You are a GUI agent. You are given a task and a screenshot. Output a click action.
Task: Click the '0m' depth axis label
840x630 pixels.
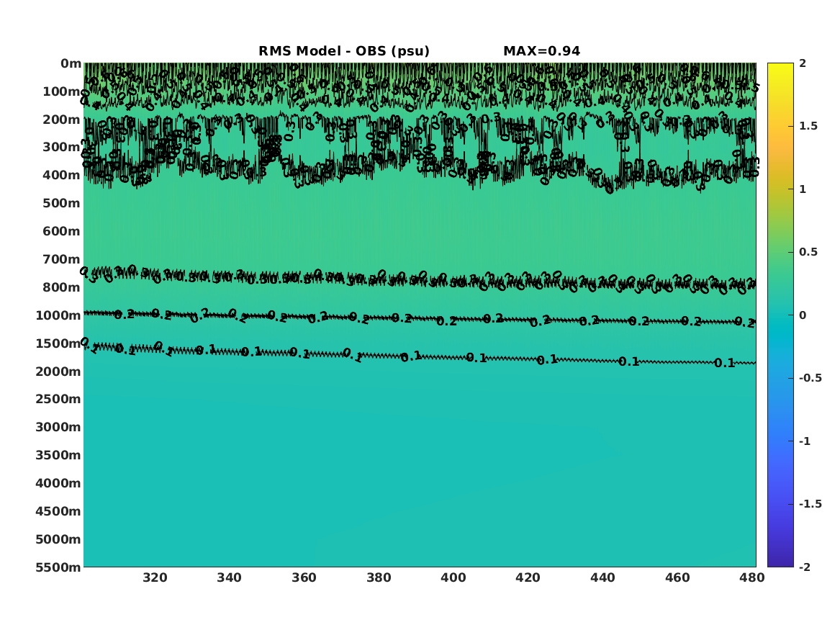[71, 64]
